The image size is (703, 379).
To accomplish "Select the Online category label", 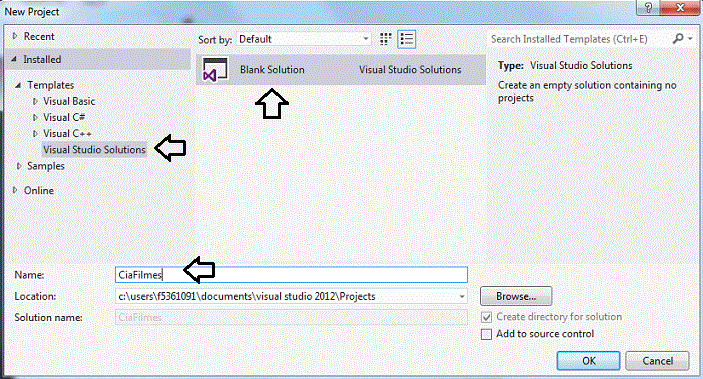I will pyautogui.click(x=39, y=190).
